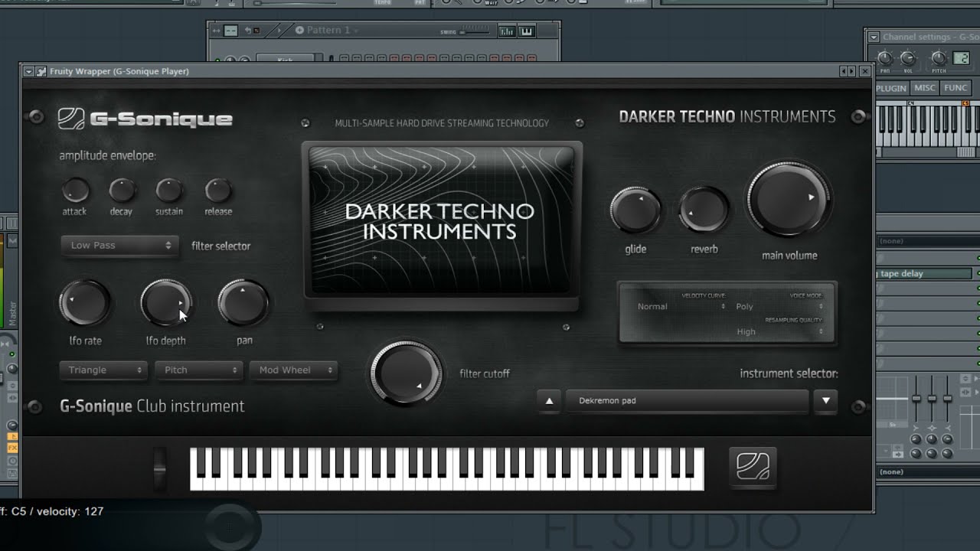Click the G-Sonique virtual piano keyboard
Image resolution: width=980 pixels, height=551 pixels.
[x=446, y=468]
